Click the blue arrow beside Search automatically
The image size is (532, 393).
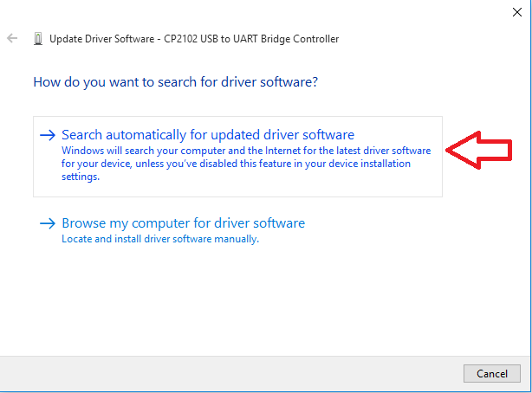click(48, 135)
